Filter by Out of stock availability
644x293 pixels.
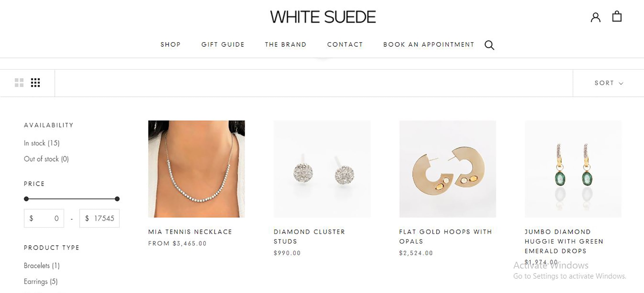pyautogui.click(x=46, y=159)
